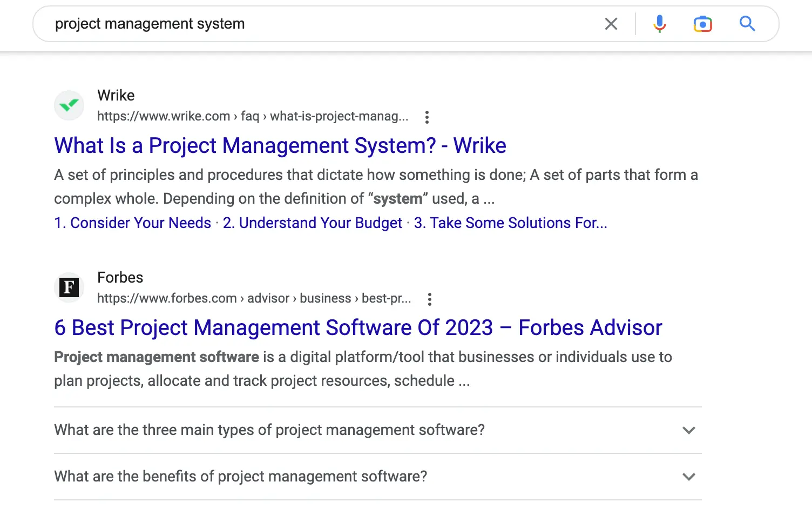Click chevron beside 'three main types' question

[688, 431]
